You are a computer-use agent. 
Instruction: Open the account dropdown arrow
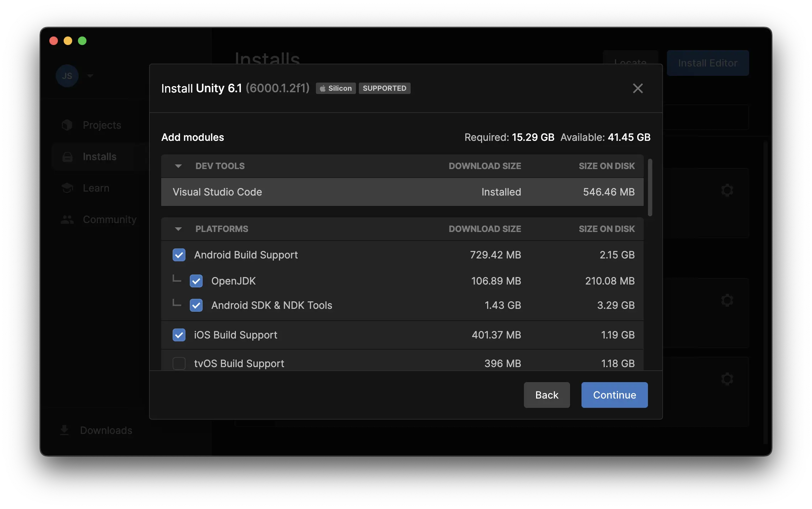90,76
